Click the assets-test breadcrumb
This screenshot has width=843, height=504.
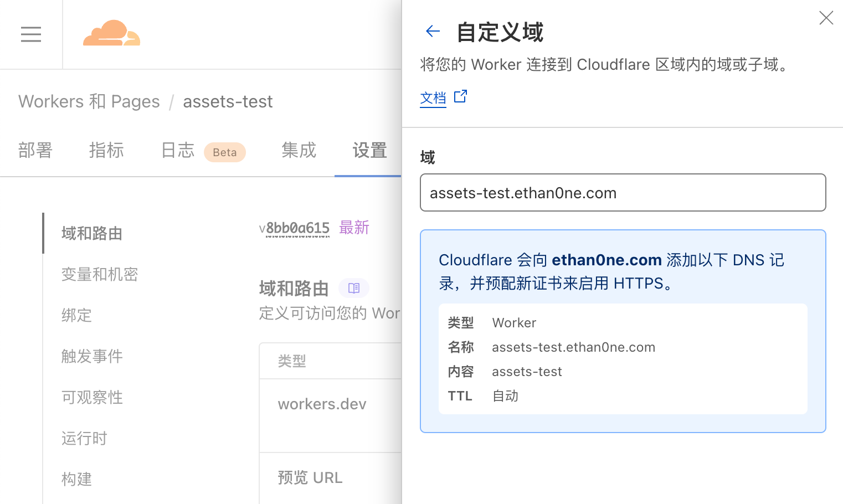[x=228, y=101]
